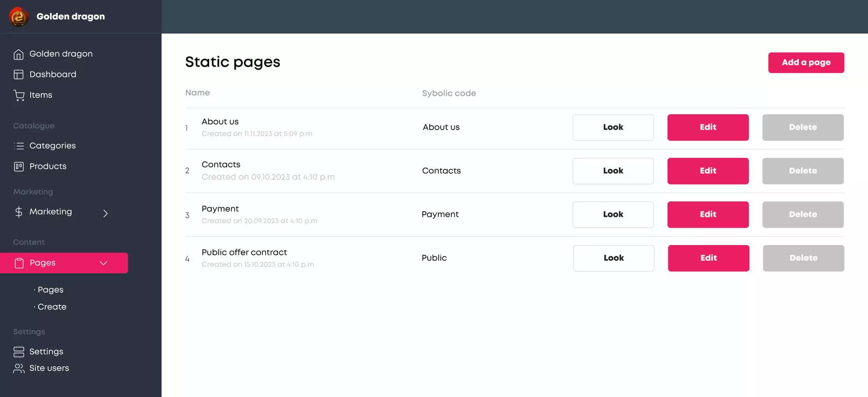This screenshot has width=868, height=397.
Task: Click the Settings server icon
Action: click(x=18, y=352)
